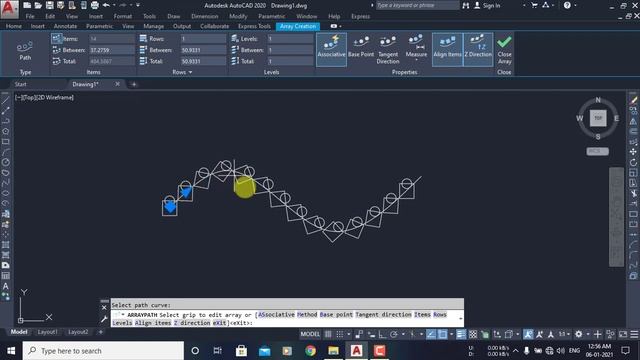Screen dimensions: 640x360
Task: Click the New drawing icon in quick access toolbar
Action: [27, 5]
